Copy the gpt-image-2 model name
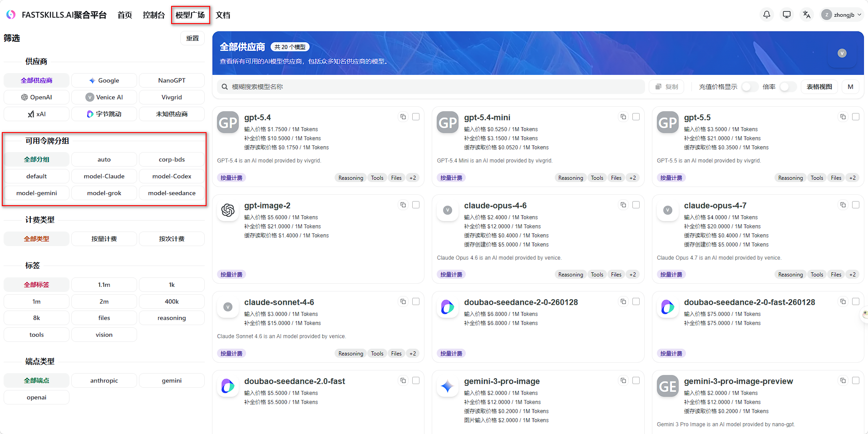868x434 pixels. [x=403, y=205]
